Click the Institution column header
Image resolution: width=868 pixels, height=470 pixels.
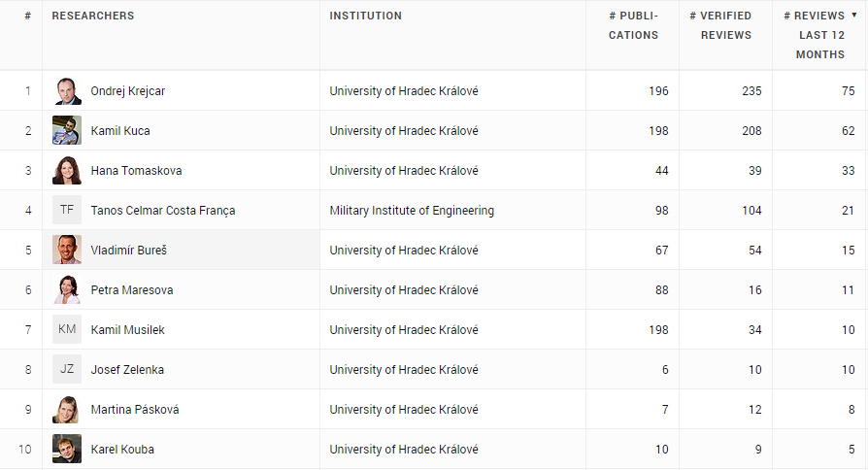(365, 16)
